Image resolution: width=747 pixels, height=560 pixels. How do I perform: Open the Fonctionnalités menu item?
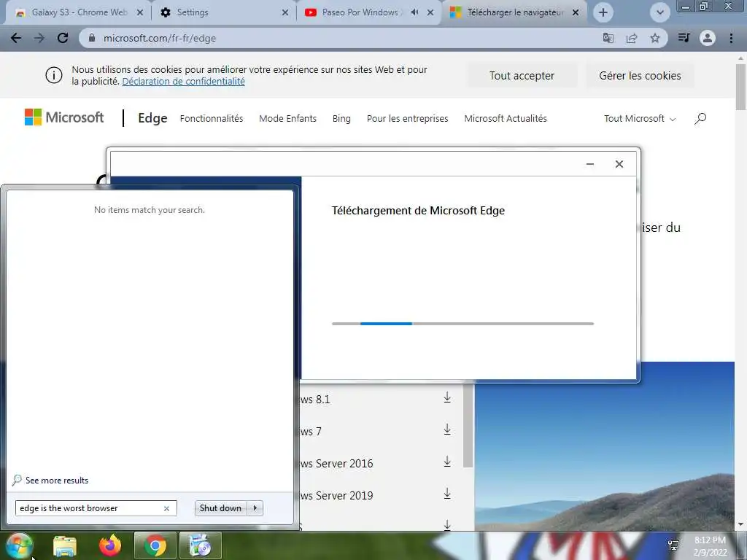(x=212, y=119)
